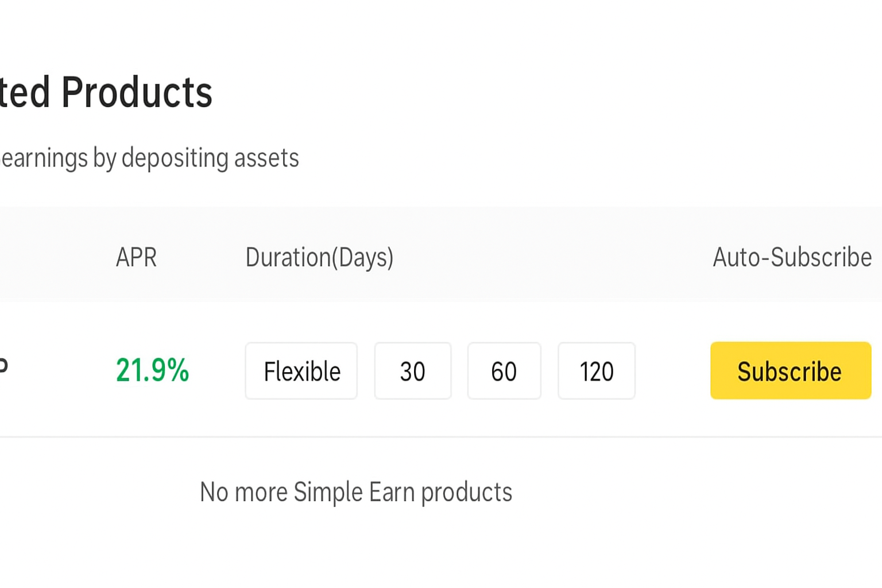Click the 'earnings by depositing assets' subtitle

tap(149, 158)
